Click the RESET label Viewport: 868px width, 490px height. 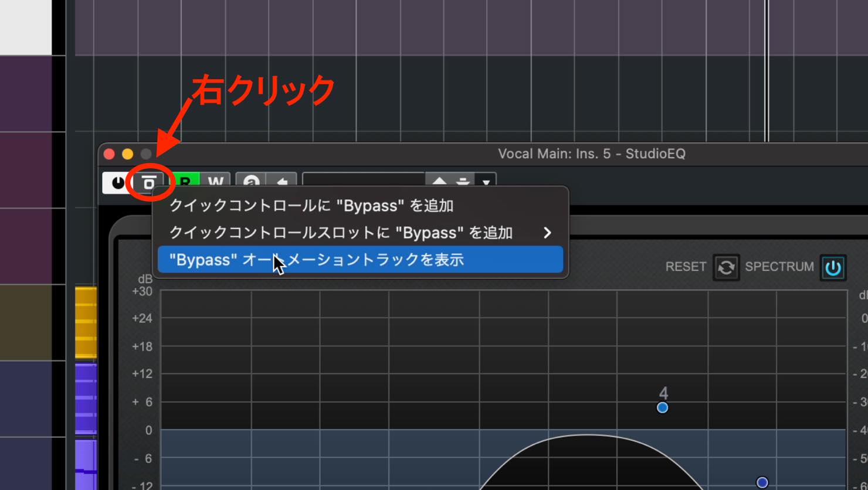coord(686,267)
